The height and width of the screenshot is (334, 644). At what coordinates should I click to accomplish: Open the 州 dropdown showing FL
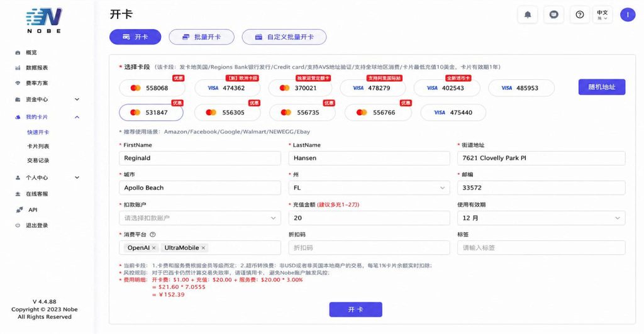[369, 187]
